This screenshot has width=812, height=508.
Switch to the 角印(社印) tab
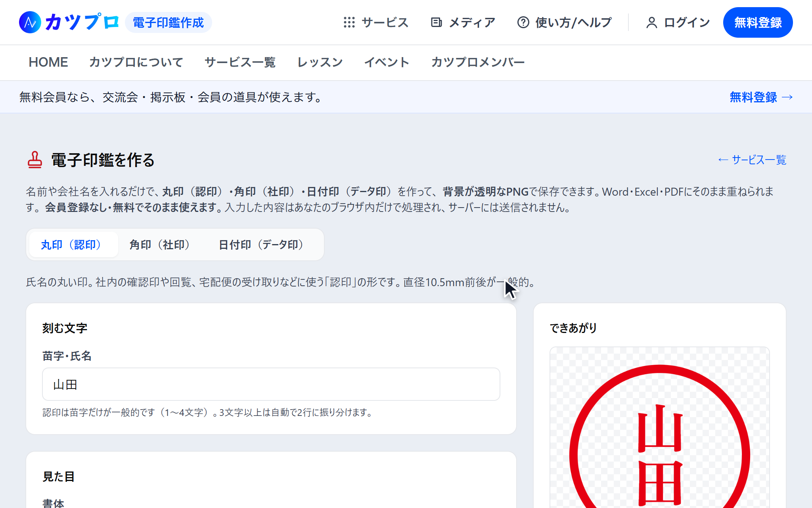[x=162, y=244]
